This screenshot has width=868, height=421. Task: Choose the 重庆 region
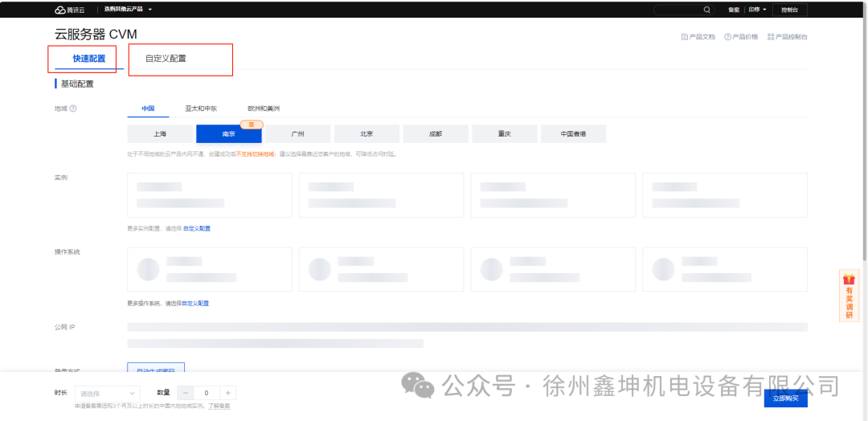pos(504,134)
